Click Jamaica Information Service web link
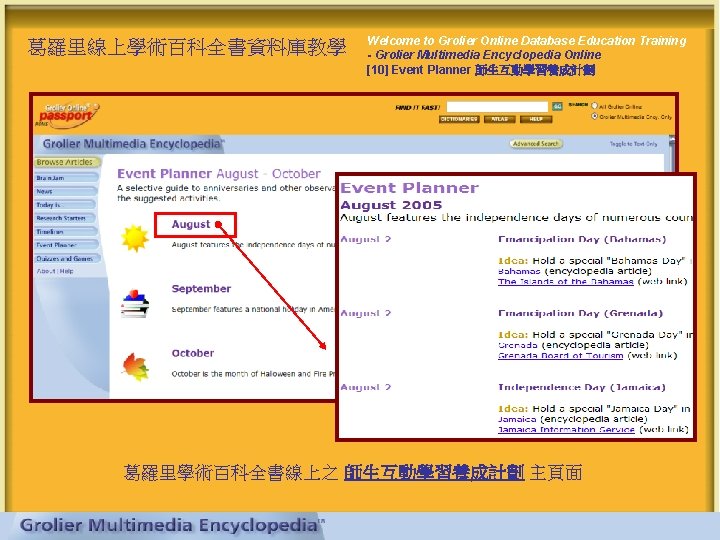This screenshot has width=720, height=540. tap(566, 429)
